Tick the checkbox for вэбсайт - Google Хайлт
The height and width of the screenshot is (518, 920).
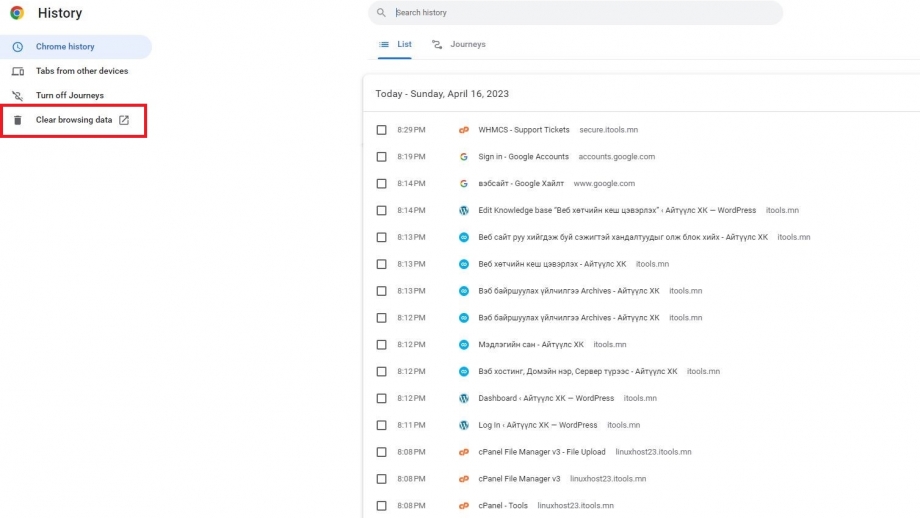point(381,184)
